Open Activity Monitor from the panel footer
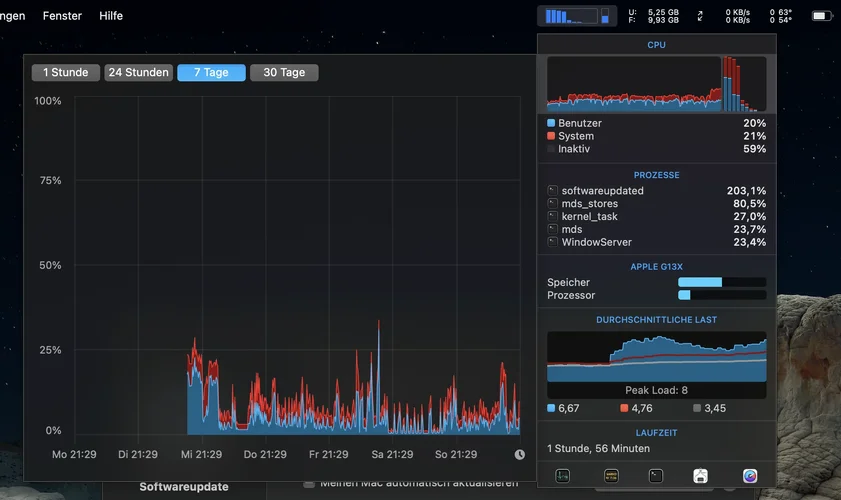The height and width of the screenshot is (500, 841). click(x=563, y=476)
